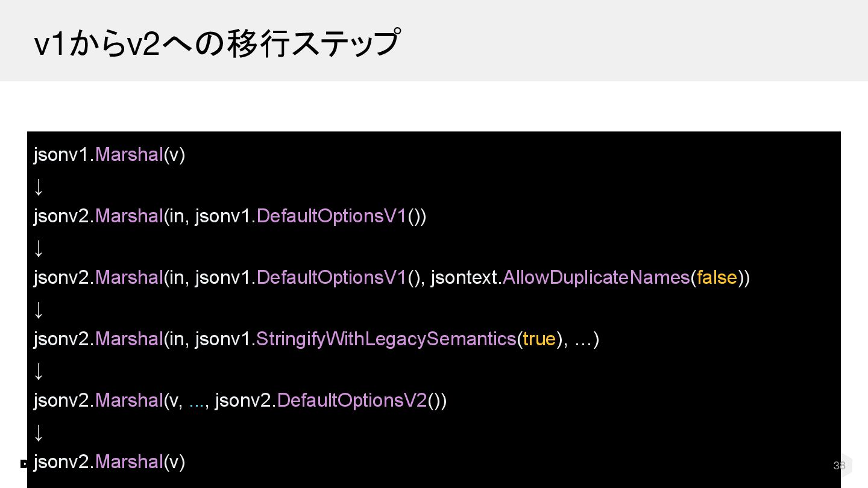Image resolution: width=868 pixels, height=488 pixels.
Task: Click the slide title 'v1からv2への移行ステップ'
Action: 217,43
